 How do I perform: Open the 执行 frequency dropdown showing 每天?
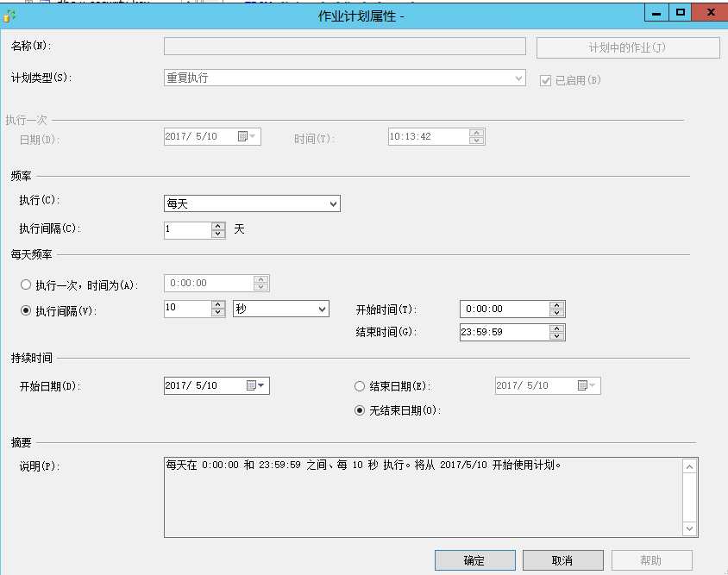pyautogui.click(x=332, y=203)
